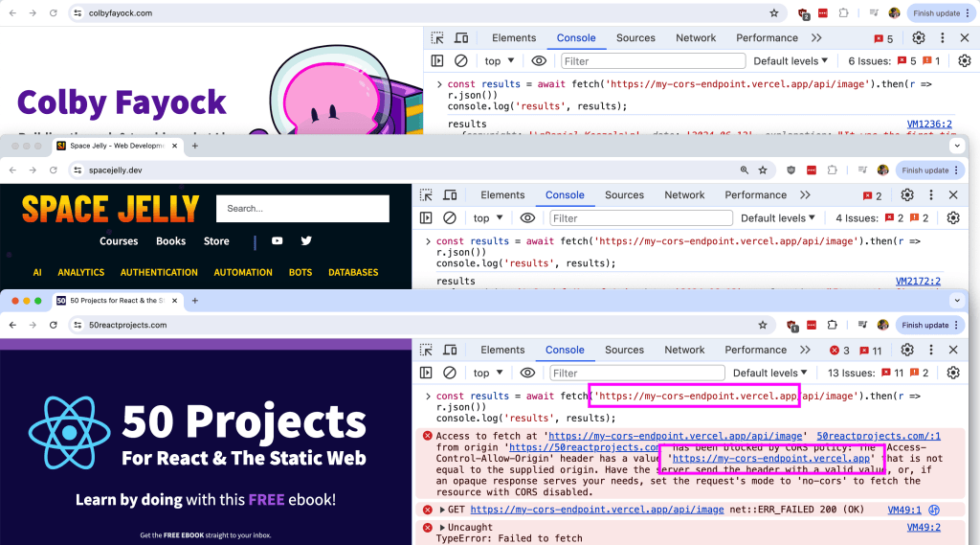The image size is (980, 545).
Task: Close the 50 Projects browser tab
Action: [x=175, y=301]
